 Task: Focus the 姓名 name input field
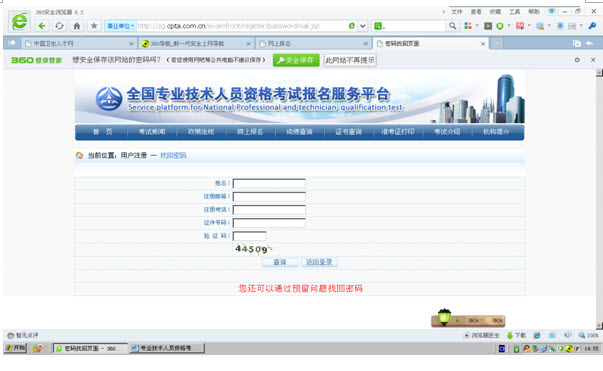tap(269, 183)
